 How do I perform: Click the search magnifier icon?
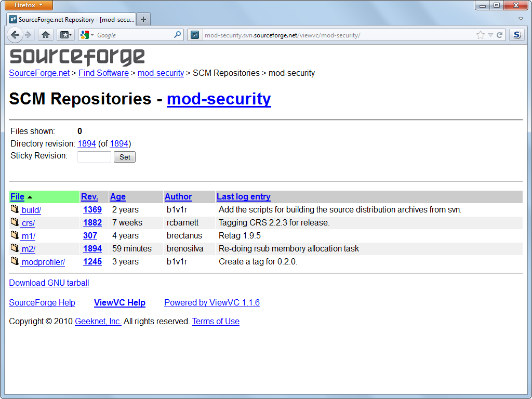pyautogui.click(x=177, y=35)
